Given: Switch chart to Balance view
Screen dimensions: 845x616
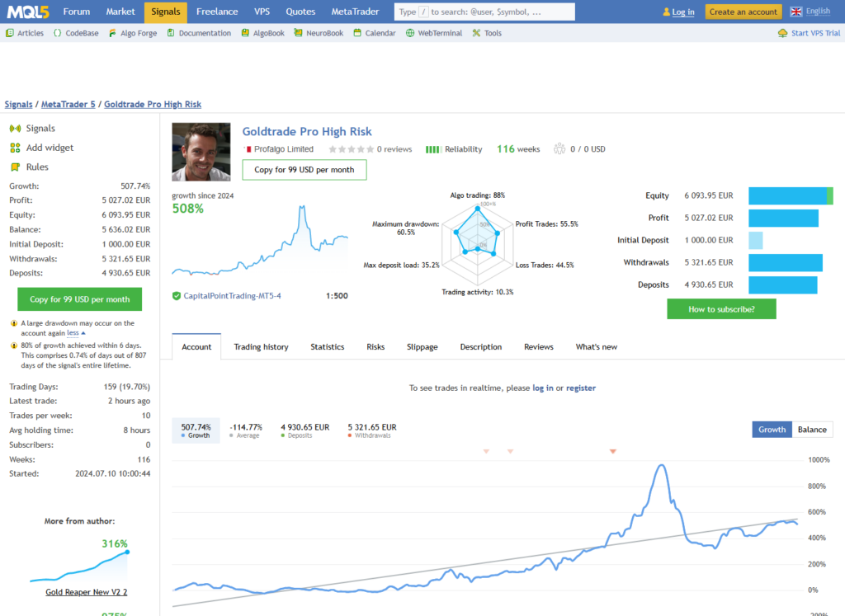Looking at the screenshot, I should pyautogui.click(x=812, y=429).
